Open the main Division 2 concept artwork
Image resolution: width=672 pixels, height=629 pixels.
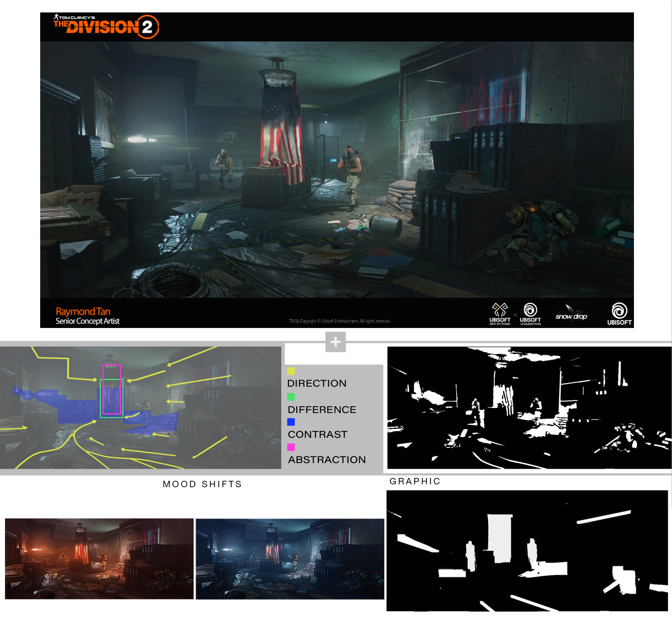tap(337, 170)
